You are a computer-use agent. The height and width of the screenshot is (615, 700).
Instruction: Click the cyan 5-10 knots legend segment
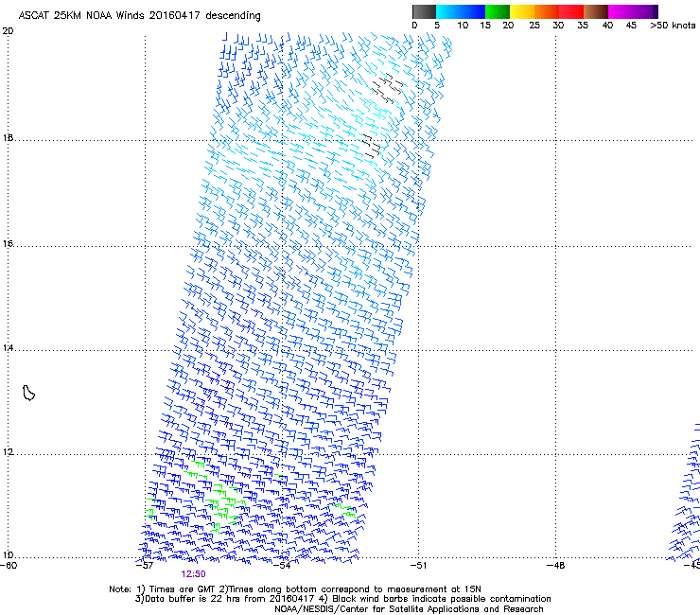(x=448, y=11)
